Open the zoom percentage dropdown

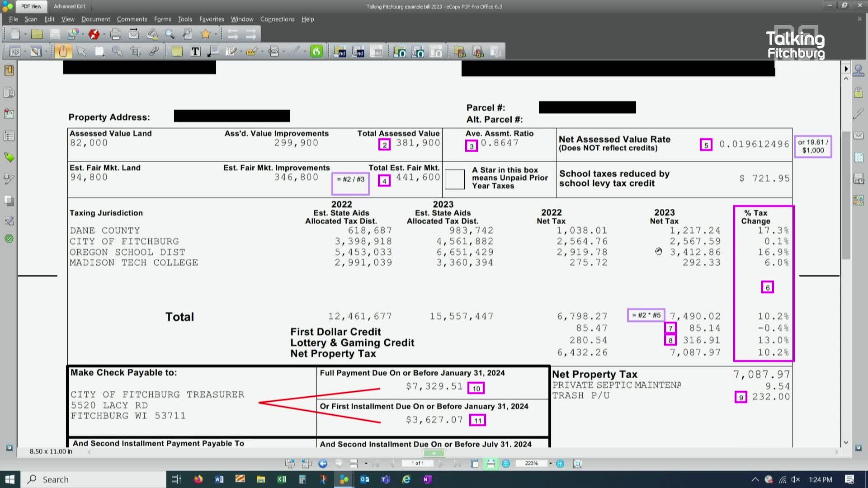tap(551, 463)
